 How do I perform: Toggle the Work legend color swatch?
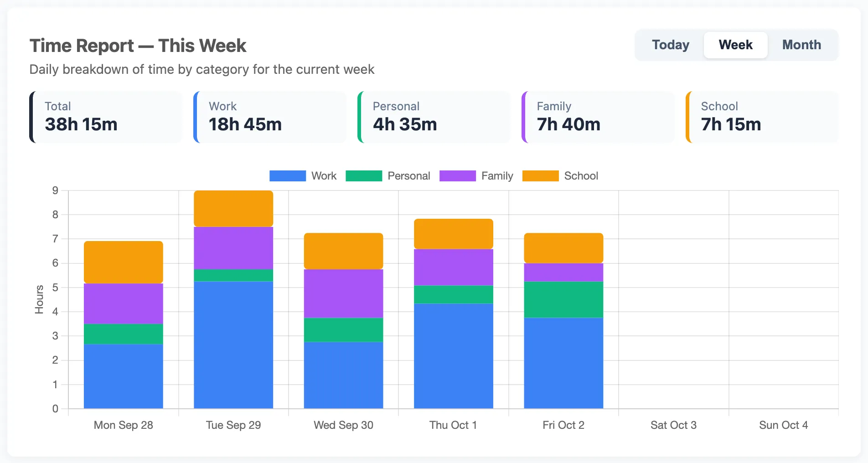pos(288,176)
